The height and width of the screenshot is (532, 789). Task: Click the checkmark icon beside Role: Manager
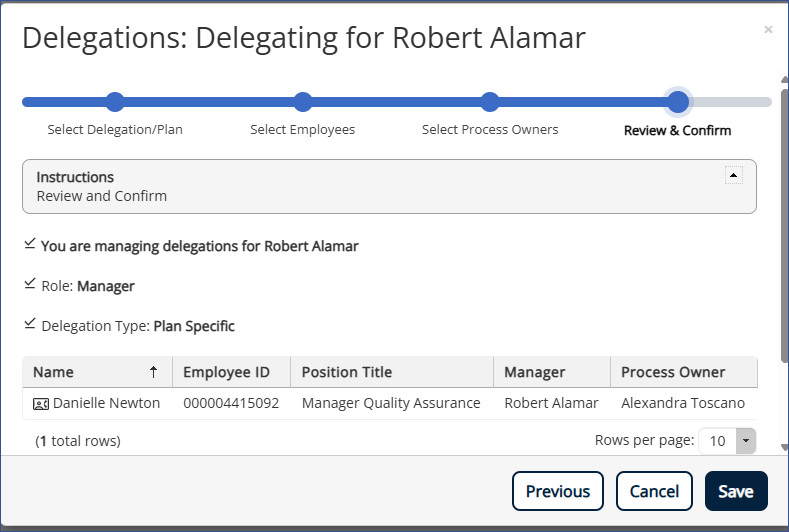pos(30,283)
